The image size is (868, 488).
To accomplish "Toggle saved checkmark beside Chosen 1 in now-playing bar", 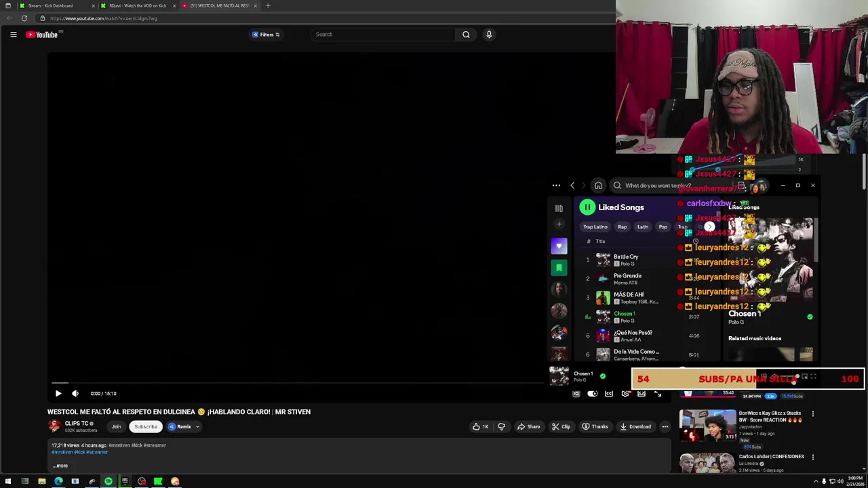I will click(603, 376).
